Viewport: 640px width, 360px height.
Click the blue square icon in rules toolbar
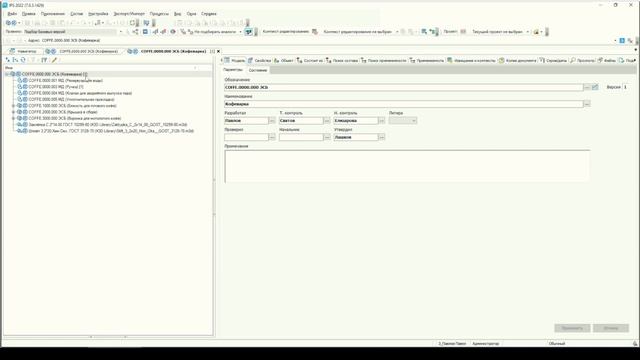pos(145,31)
